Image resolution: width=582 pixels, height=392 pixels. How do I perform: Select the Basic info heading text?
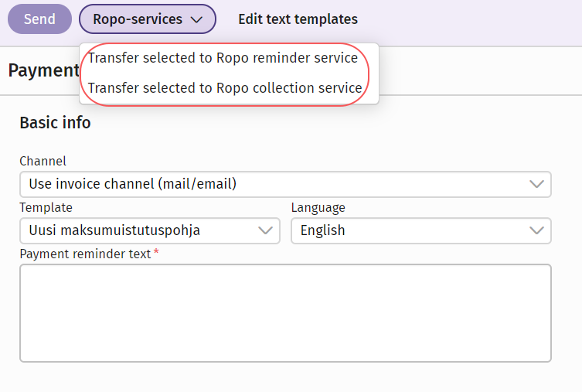(56, 122)
